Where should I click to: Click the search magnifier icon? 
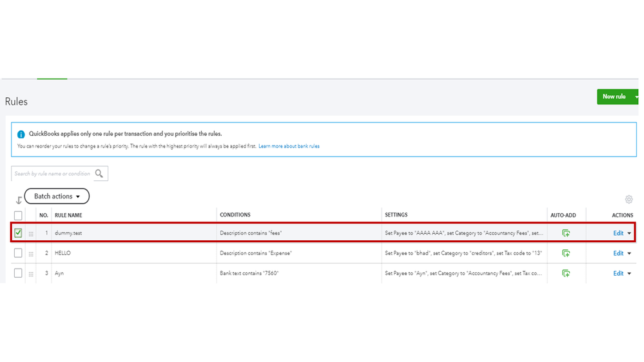coord(99,173)
